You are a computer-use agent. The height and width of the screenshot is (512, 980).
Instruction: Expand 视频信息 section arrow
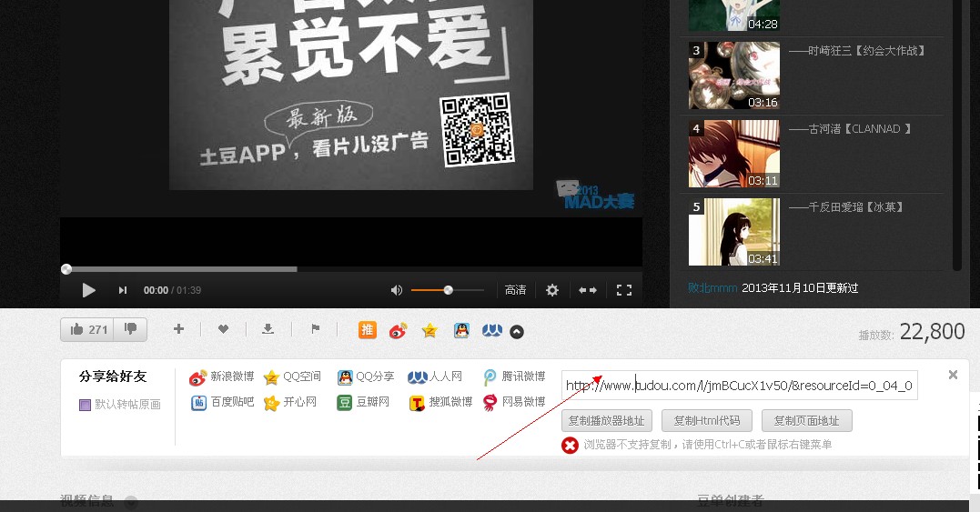coord(131,501)
